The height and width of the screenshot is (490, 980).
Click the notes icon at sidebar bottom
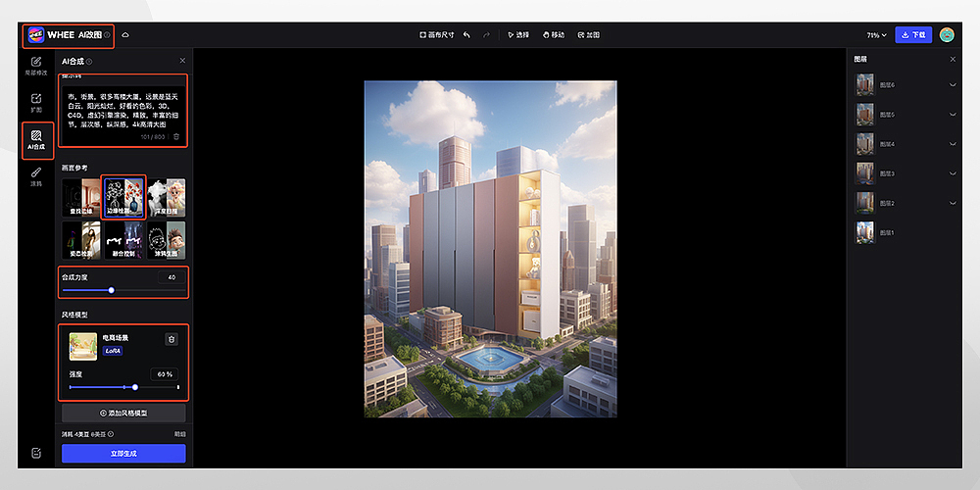pyautogui.click(x=36, y=453)
